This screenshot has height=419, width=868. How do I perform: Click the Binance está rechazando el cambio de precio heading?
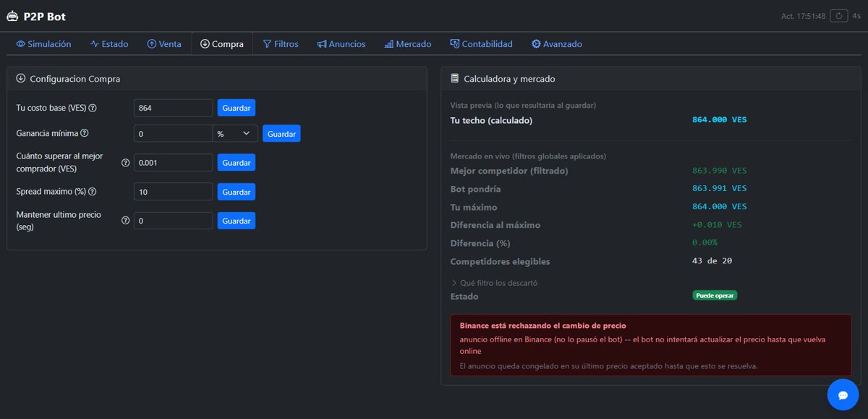click(x=543, y=326)
